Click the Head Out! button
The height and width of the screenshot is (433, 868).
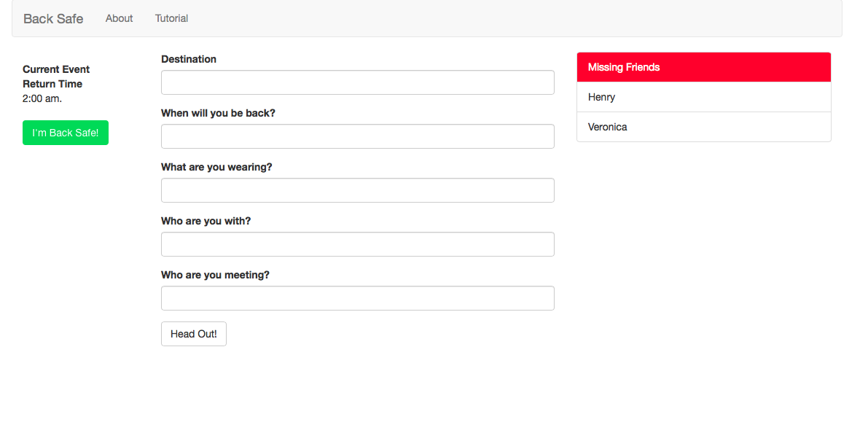point(193,334)
